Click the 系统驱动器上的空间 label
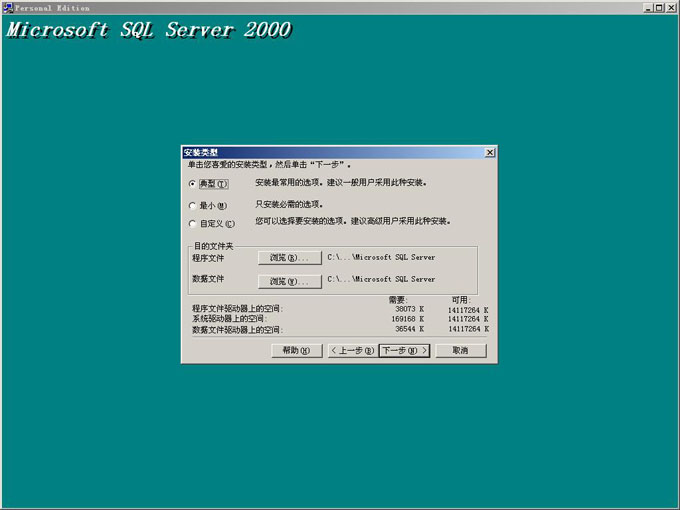Screen dimensions: 680x510 [229, 319]
